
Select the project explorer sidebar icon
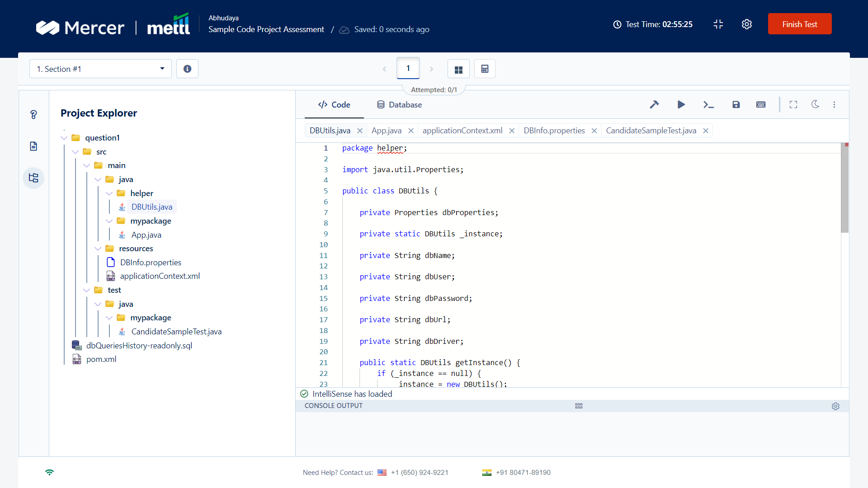[x=33, y=178]
